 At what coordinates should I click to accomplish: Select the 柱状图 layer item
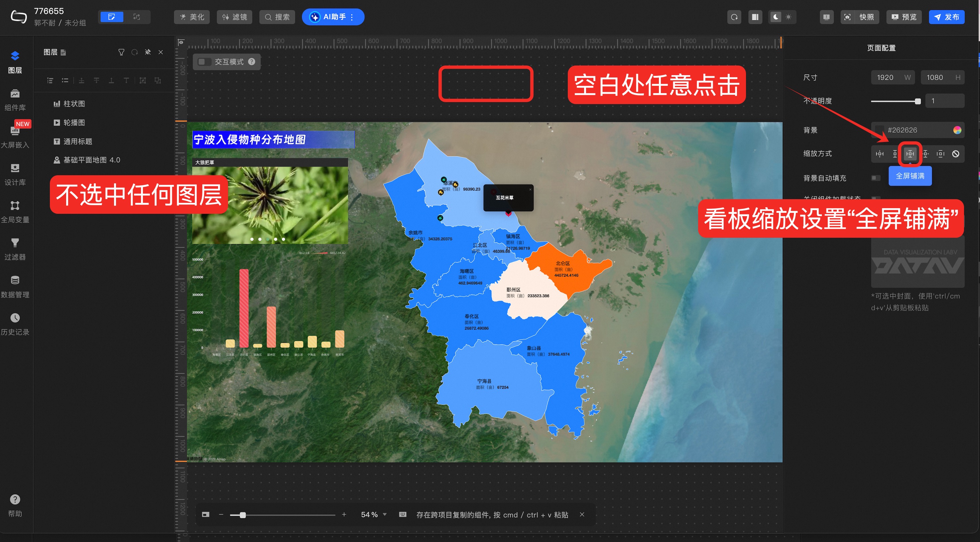74,103
